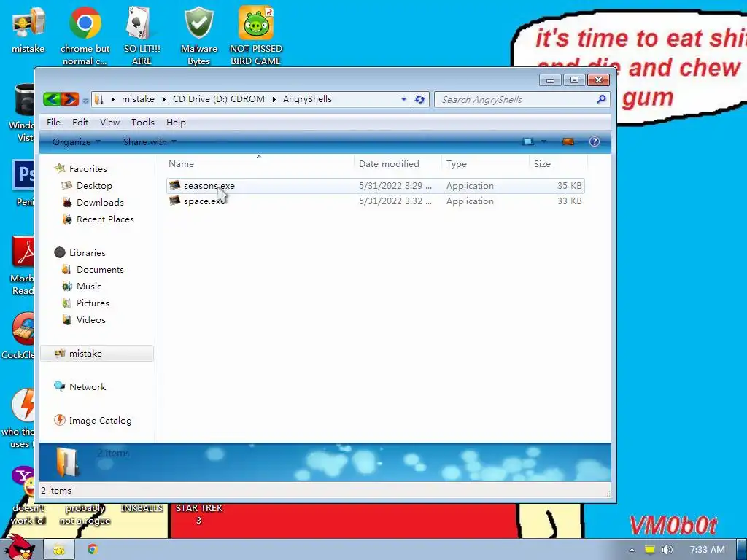Click the 7:33 AM clock

coord(708,550)
